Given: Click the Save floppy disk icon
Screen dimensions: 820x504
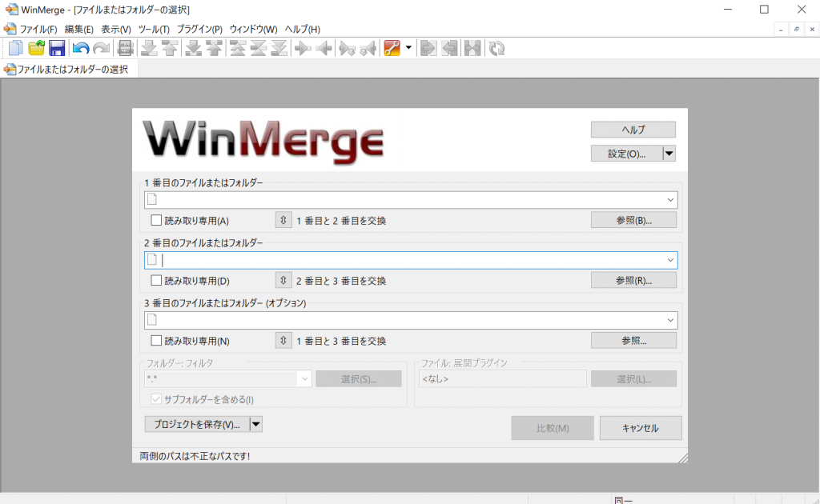Looking at the screenshot, I should tap(57, 49).
